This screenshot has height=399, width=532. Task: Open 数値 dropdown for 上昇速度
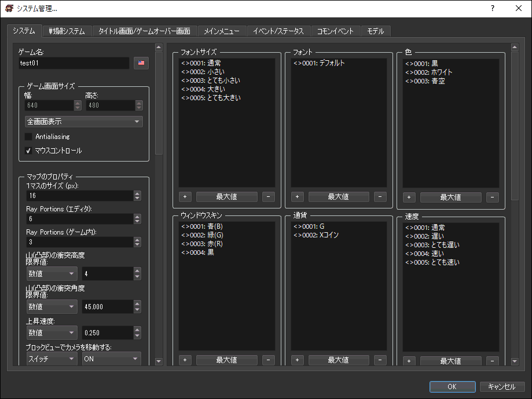52,333
